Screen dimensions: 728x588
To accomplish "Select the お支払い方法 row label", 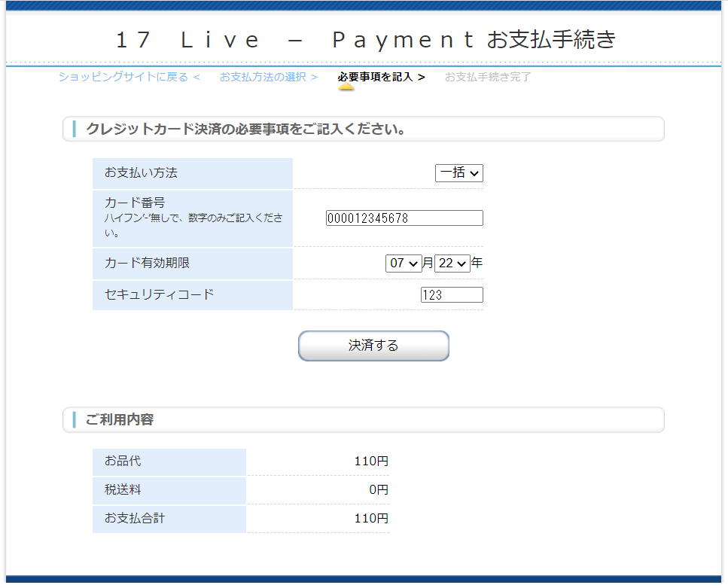I will [x=141, y=172].
